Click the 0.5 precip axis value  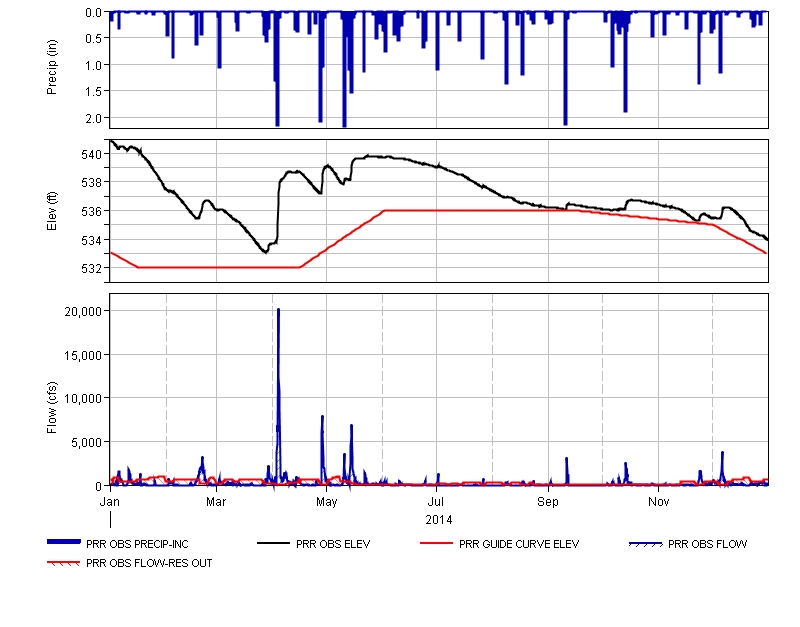point(94,38)
